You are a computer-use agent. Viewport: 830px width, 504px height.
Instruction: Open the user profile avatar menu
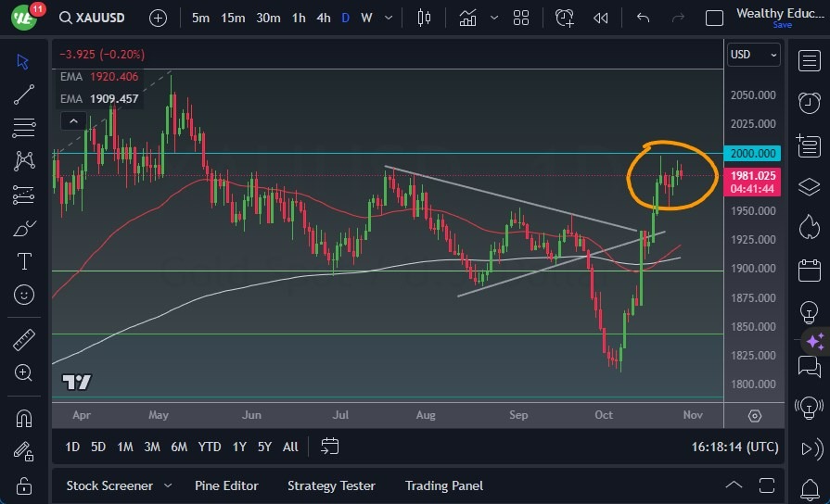pyautogui.click(x=24, y=18)
